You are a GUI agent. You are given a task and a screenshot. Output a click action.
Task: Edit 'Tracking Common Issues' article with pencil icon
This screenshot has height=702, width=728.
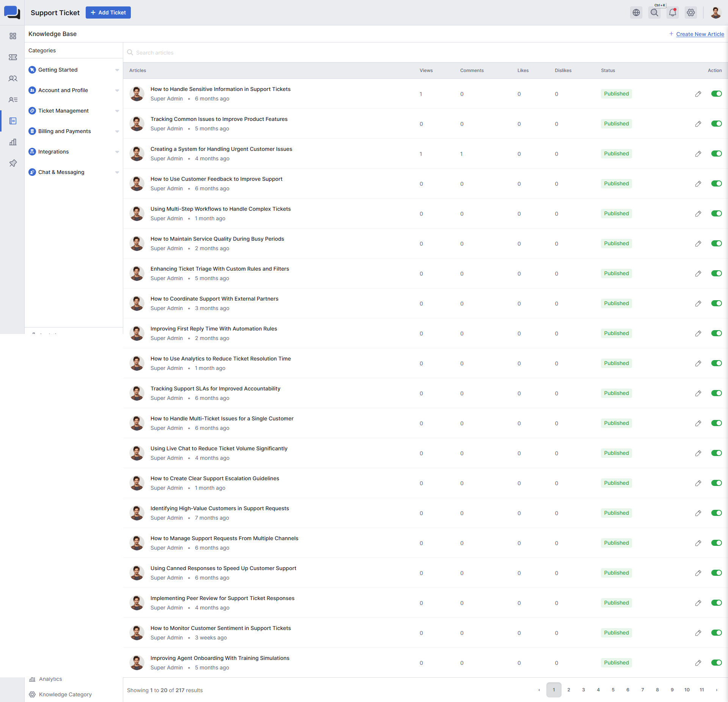pyautogui.click(x=698, y=124)
